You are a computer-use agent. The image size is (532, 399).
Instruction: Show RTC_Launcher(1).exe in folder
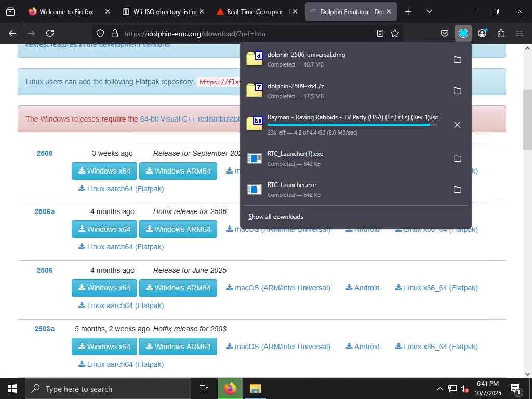tap(457, 158)
